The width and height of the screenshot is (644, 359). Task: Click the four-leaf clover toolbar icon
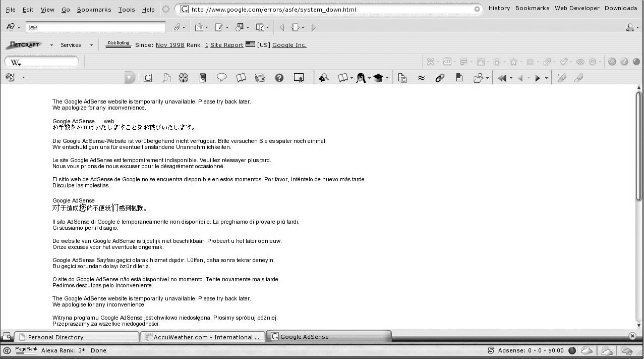(x=184, y=78)
